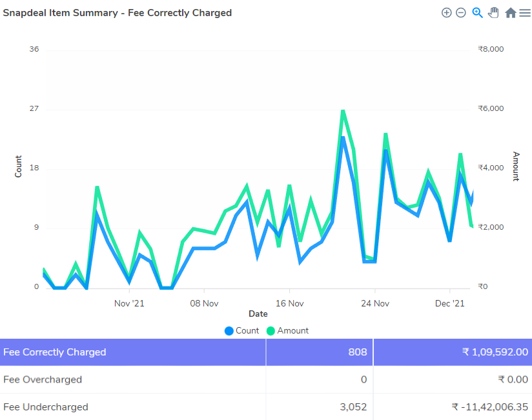The height and width of the screenshot is (420, 532).
Task: Select the Fee Overcharged row label
Action: (43, 379)
